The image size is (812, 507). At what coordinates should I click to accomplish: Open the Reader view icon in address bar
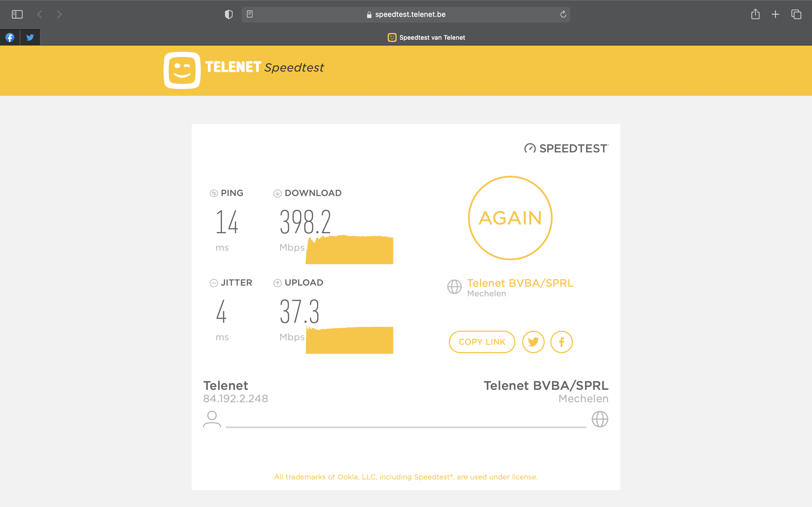pos(250,14)
